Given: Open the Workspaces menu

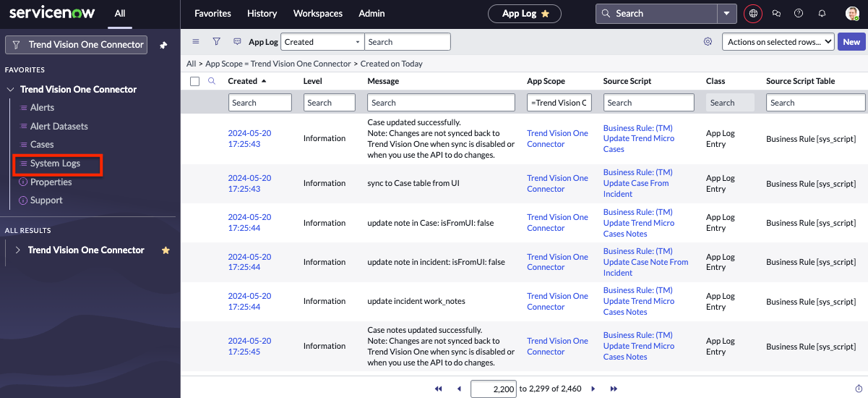Looking at the screenshot, I should (x=318, y=13).
